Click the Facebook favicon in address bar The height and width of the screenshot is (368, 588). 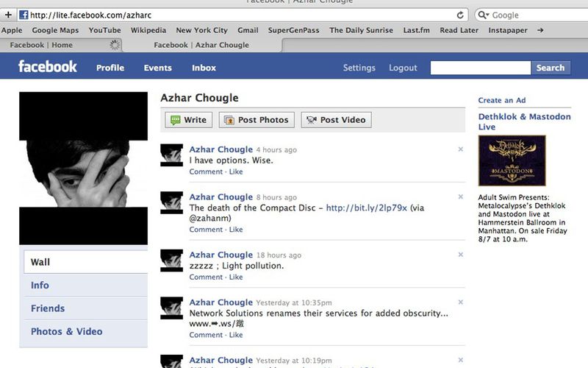tap(24, 15)
